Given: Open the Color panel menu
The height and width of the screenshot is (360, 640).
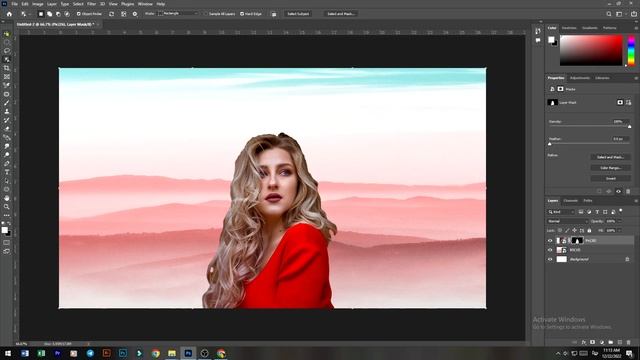Looking at the screenshot, I should 636,28.
